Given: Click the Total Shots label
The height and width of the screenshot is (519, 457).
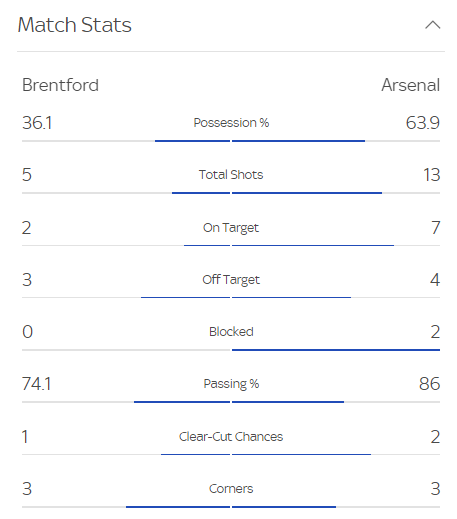Looking at the screenshot, I should point(231,175).
